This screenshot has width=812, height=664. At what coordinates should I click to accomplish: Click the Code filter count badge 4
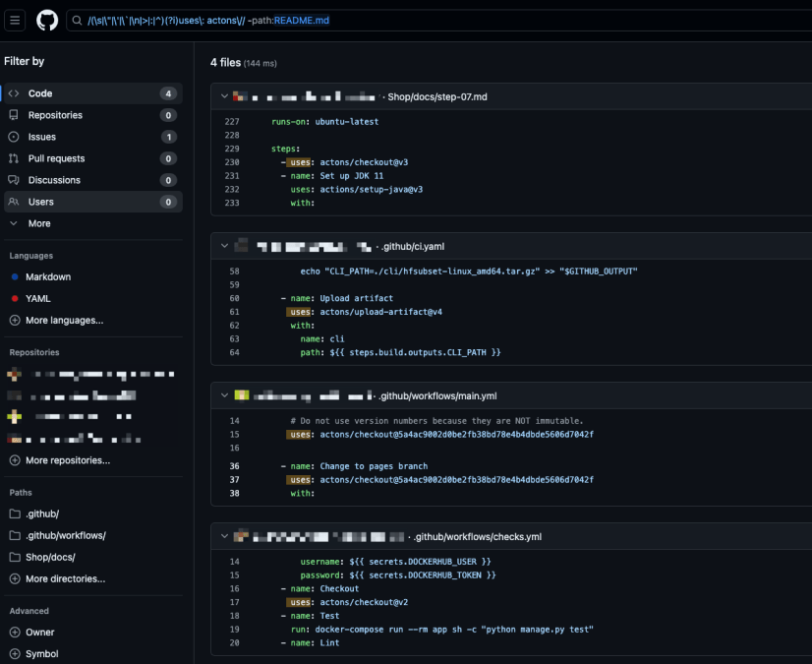pos(168,93)
